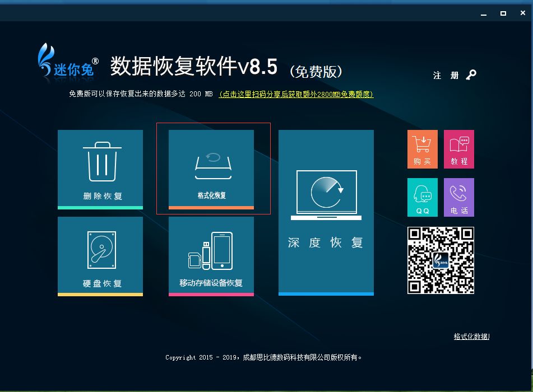The height and width of the screenshot is (392, 533).
Task: Click the 免费版可以保存恢复出来的数据多达 200 MB notice
Action: 141,94
